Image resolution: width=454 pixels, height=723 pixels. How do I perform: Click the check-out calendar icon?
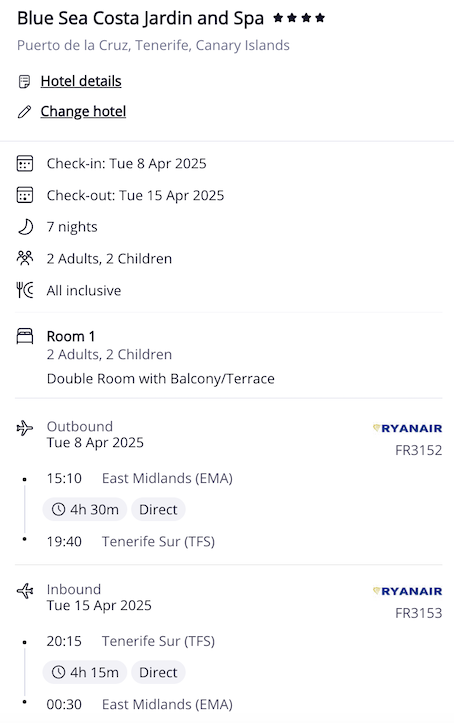(25, 195)
